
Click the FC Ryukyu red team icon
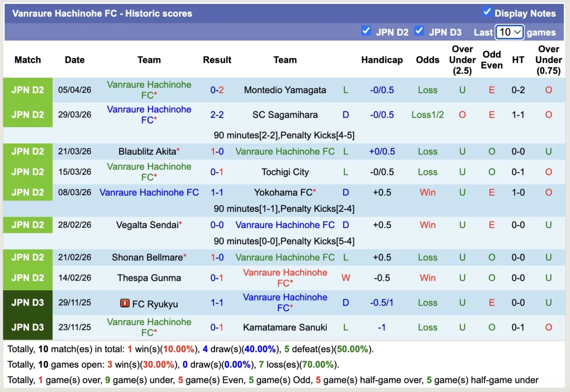(125, 303)
